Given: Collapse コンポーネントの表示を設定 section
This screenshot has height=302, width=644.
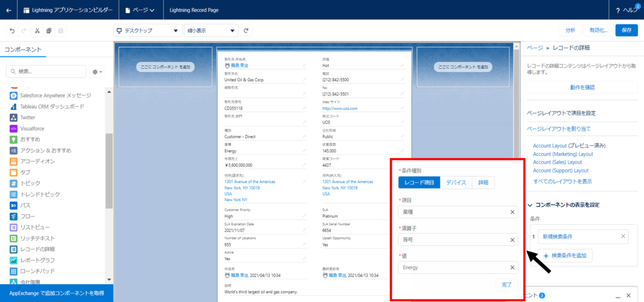Looking at the screenshot, I should [563, 205].
